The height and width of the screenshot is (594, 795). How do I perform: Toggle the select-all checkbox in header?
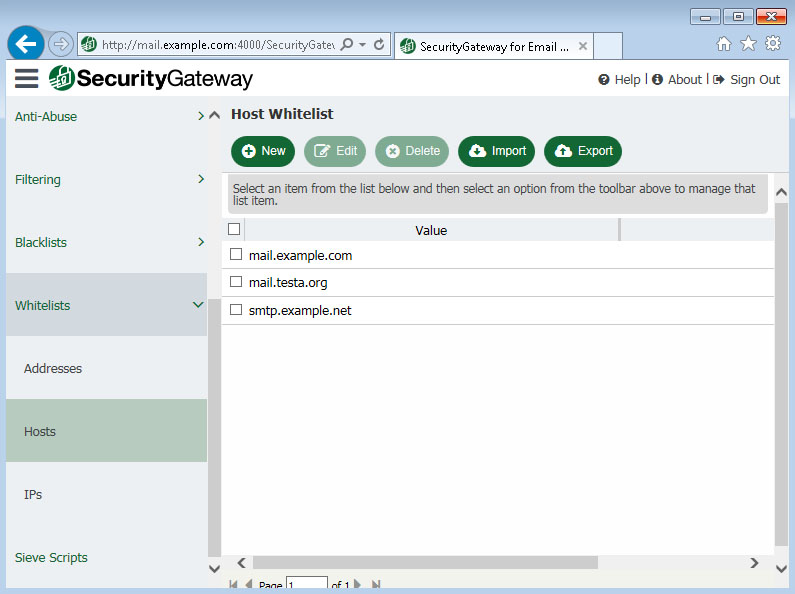point(234,229)
